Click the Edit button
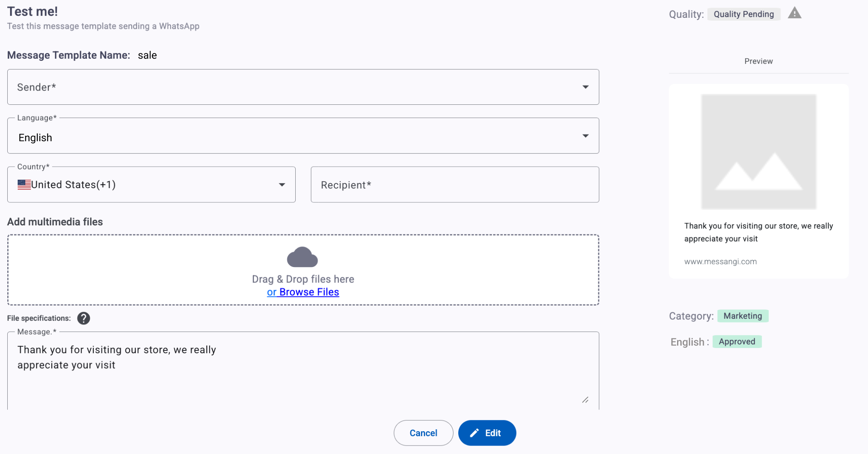The height and width of the screenshot is (454, 868). pos(487,433)
